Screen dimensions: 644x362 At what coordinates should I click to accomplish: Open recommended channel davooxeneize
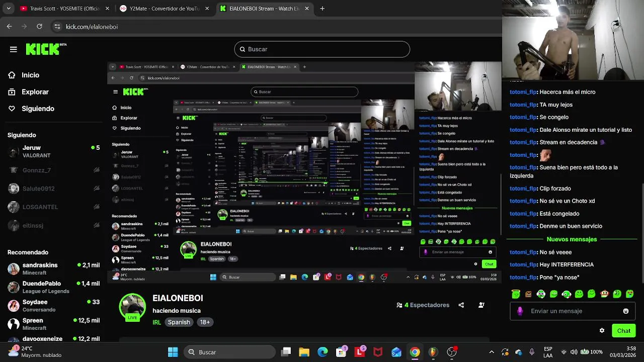(54, 338)
